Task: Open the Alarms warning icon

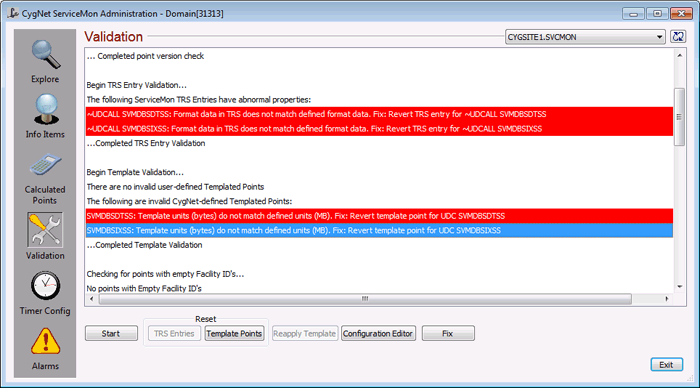Action: pyautogui.click(x=45, y=342)
